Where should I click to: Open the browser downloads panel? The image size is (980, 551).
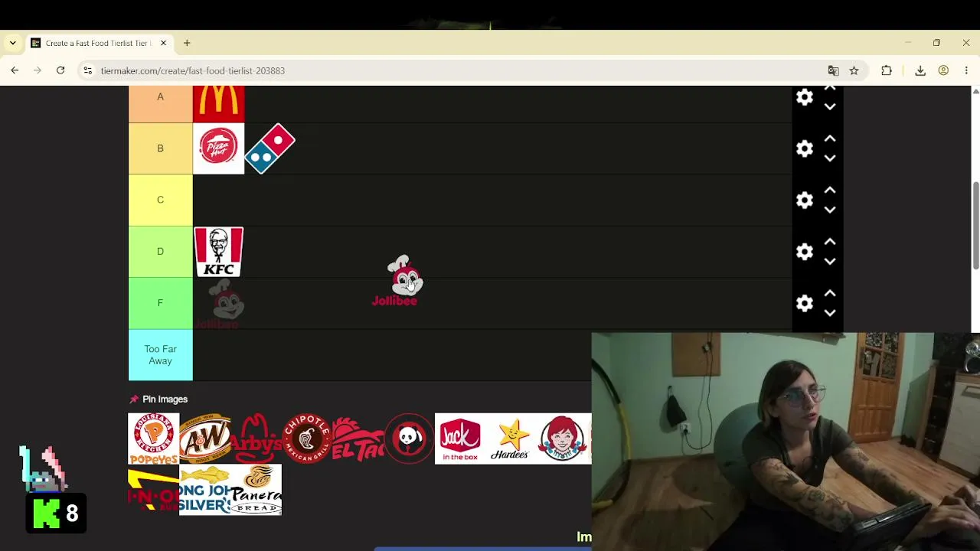click(920, 71)
